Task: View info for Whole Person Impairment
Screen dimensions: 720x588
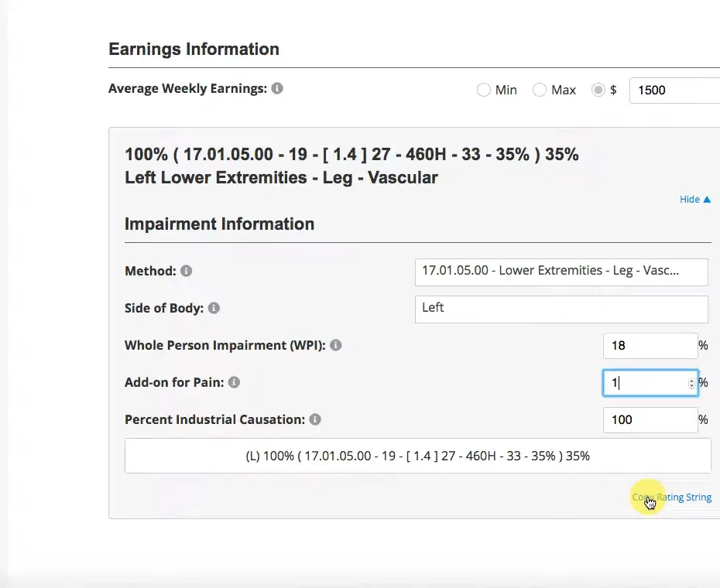Action: [x=336, y=345]
